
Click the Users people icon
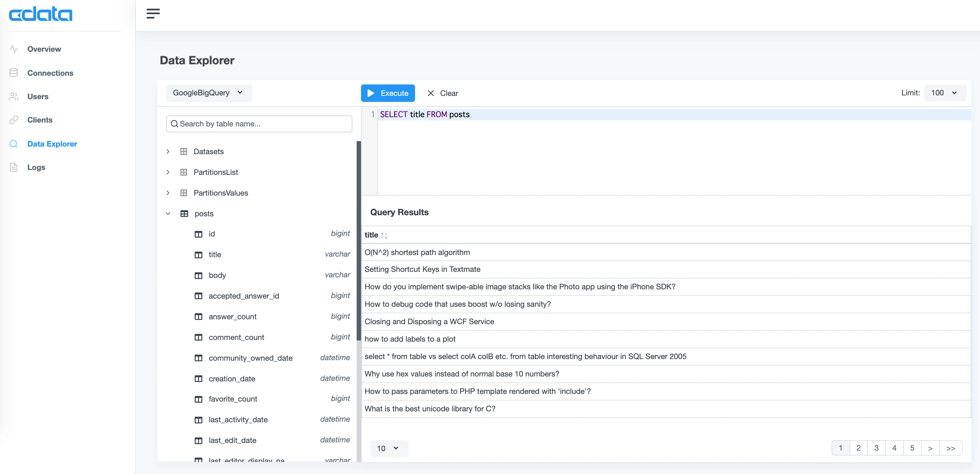click(x=14, y=96)
